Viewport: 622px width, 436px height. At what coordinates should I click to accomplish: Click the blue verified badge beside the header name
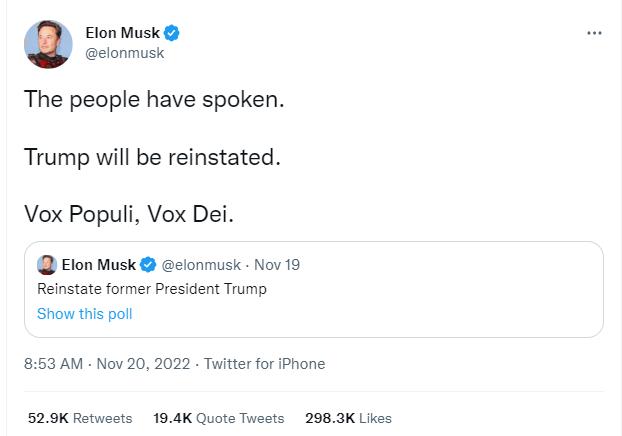click(x=172, y=34)
